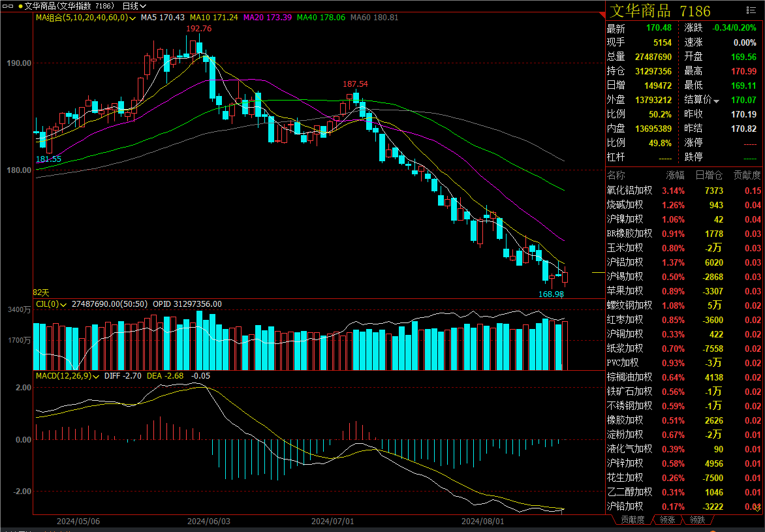Switch to the 贡献度 tab
This screenshot has height=532, width=765.
(x=632, y=520)
